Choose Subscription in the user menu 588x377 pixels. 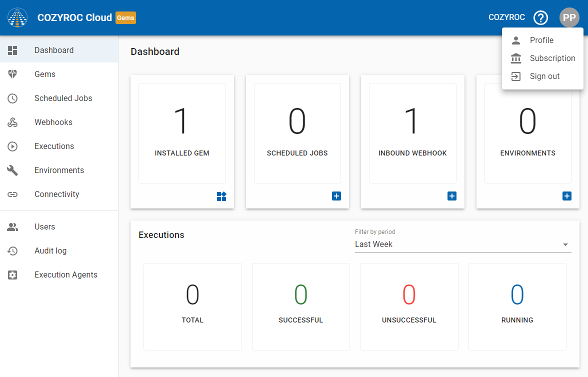tap(552, 58)
